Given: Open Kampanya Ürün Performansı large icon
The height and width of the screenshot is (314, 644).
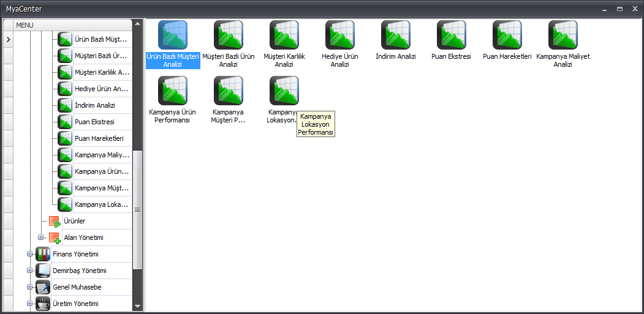Looking at the screenshot, I should coord(173,91).
